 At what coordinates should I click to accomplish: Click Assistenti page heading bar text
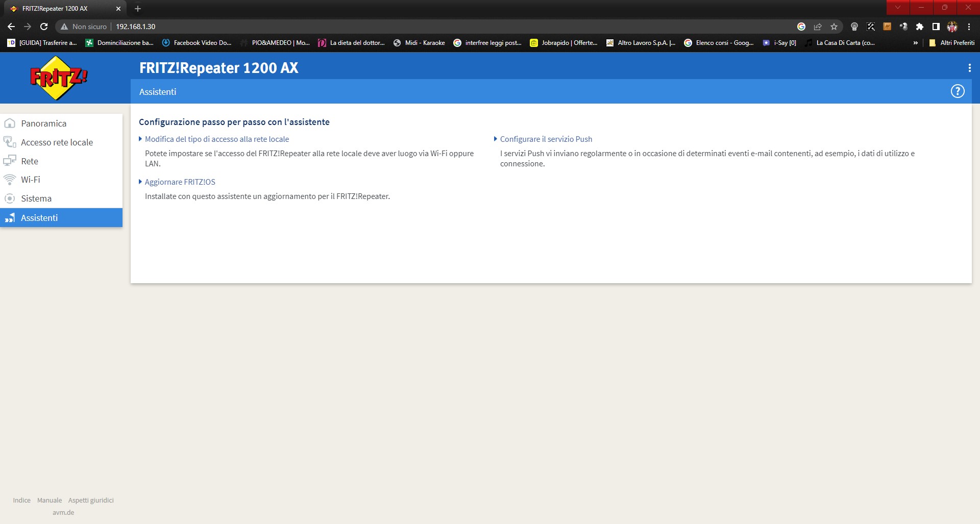(158, 92)
